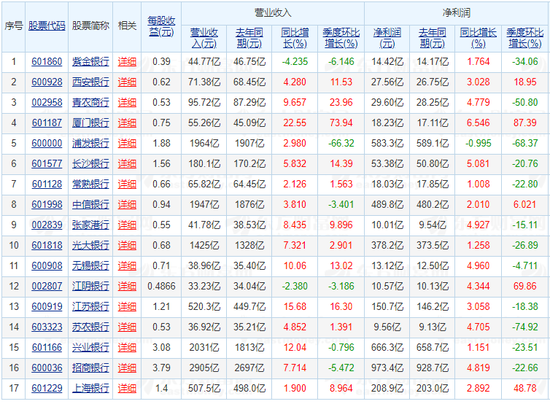The height and width of the screenshot is (404, 550).
Task: Open 详细 details for row 601229
Action: tap(127, 388)
